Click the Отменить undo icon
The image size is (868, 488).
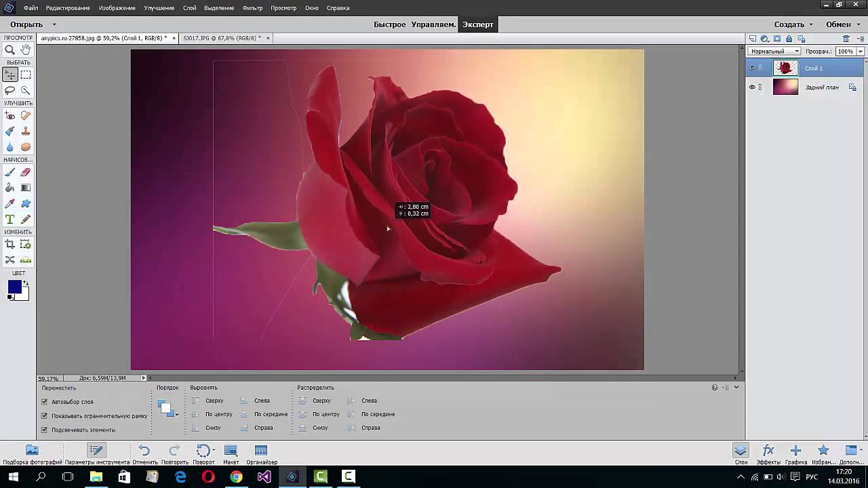point(144,451)
